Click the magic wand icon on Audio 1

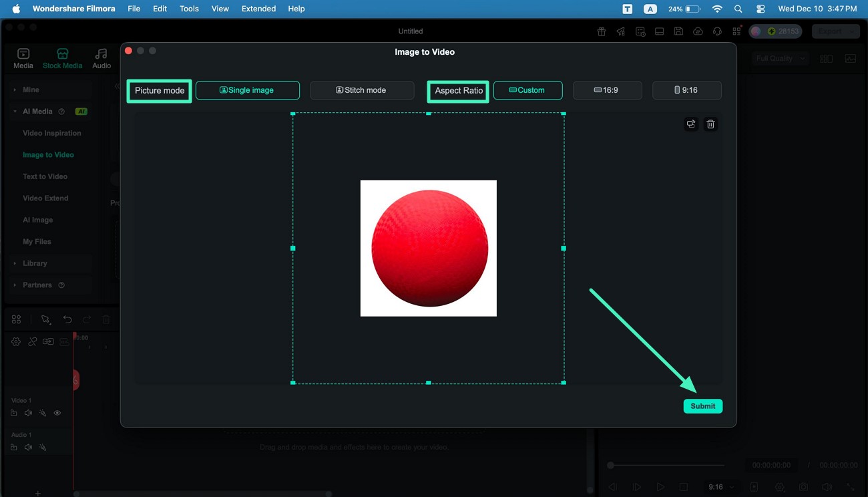tap(43, 448)
